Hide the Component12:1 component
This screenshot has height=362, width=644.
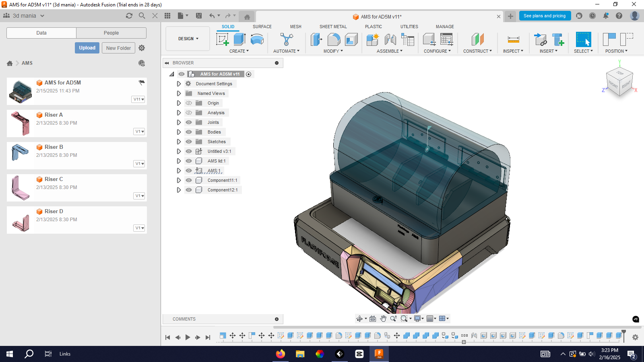pyautogui.click(x=189, y=190)
